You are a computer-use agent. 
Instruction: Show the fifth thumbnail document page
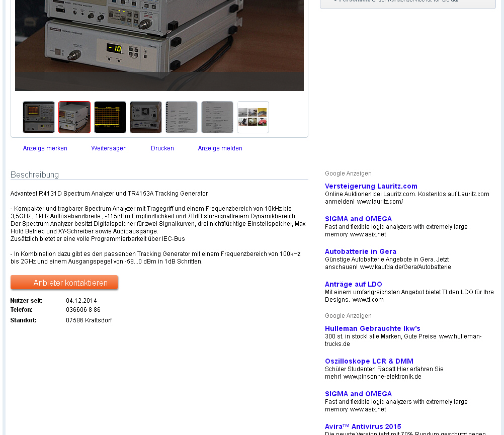(x=181, y=117)
